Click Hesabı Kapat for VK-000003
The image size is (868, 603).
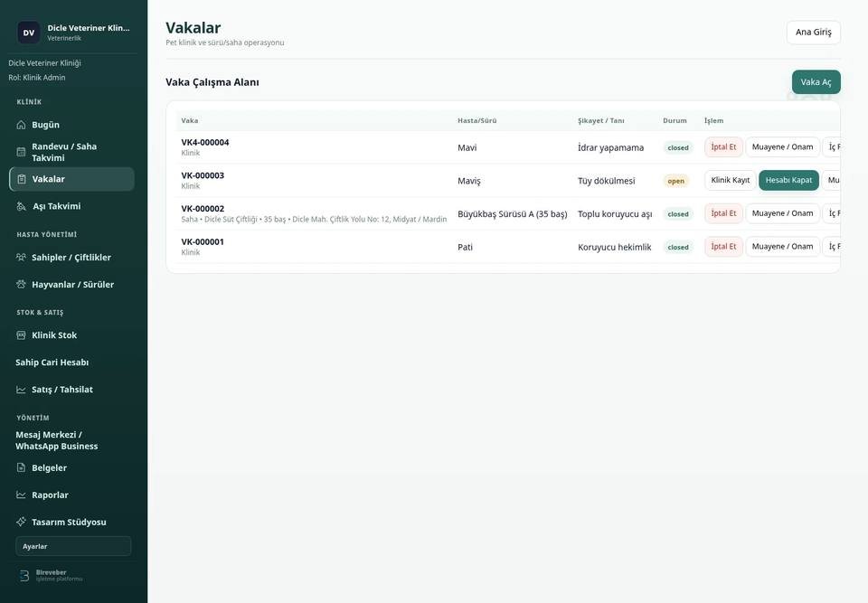point(788,180)
